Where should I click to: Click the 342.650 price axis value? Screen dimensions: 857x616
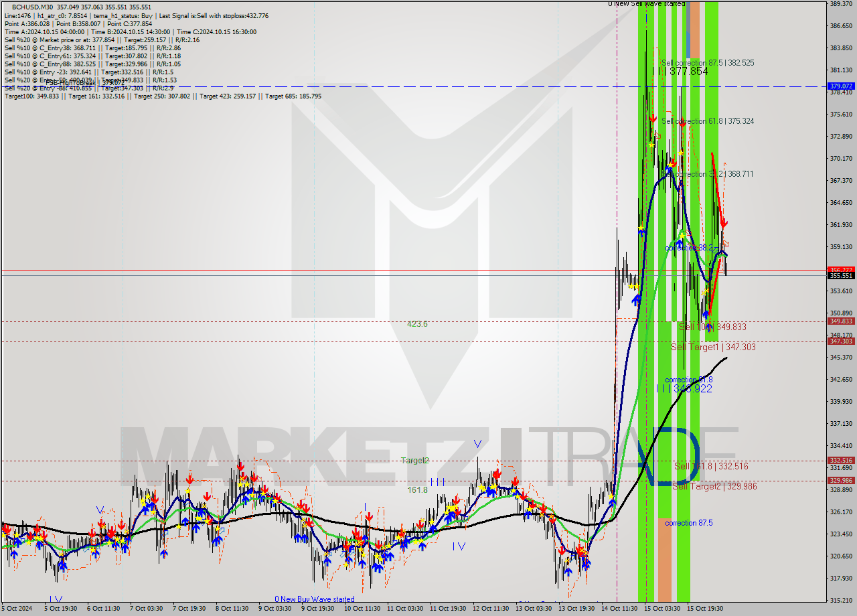pyautogui.click(x=841, y=380)
